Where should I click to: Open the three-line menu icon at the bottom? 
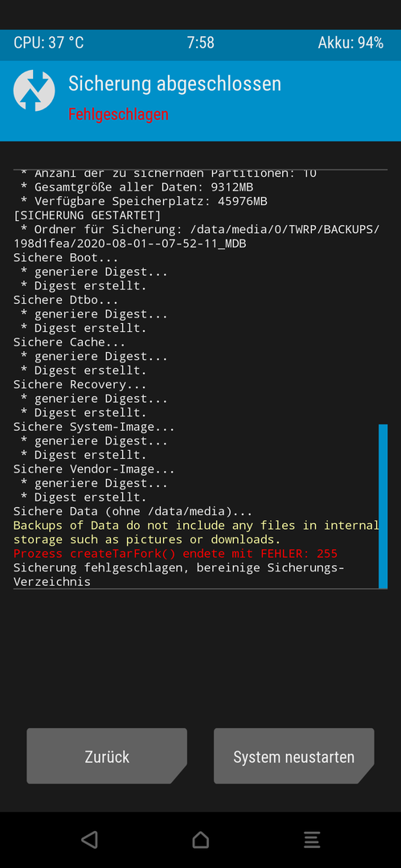[312, 840]
